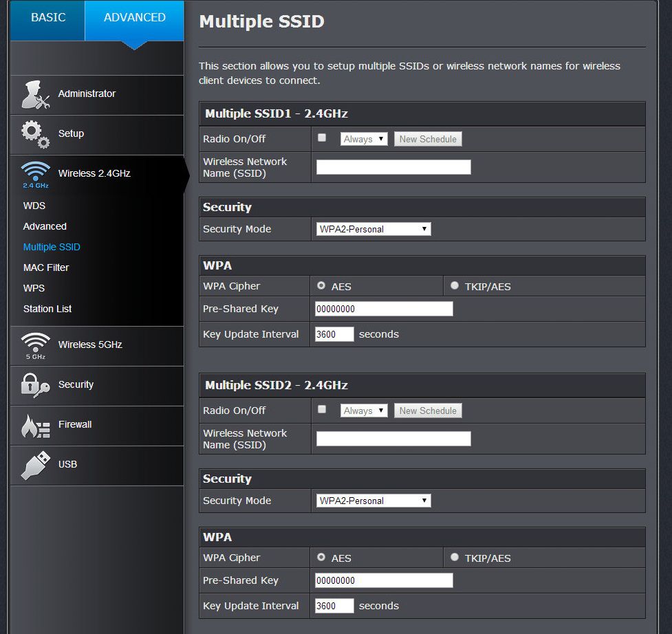
Task: Open SSID2 Security Mode dropdown
Action: [373, 501]
